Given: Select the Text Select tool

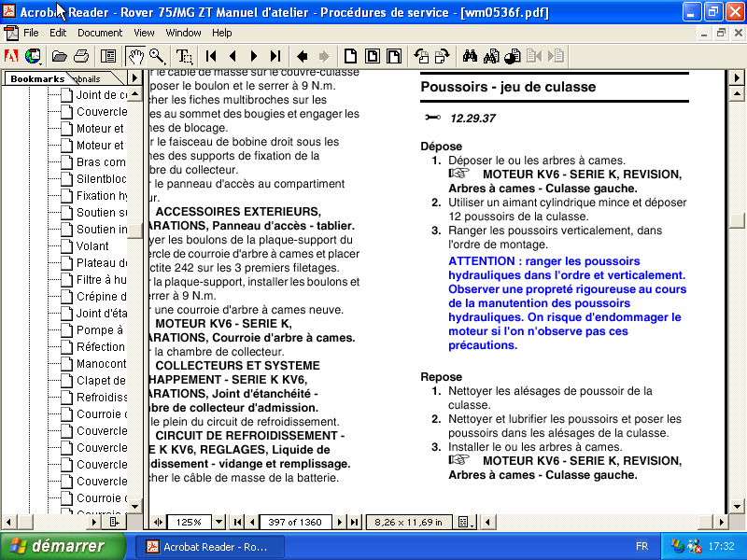Looking at the screenshot, I should 184,56.
